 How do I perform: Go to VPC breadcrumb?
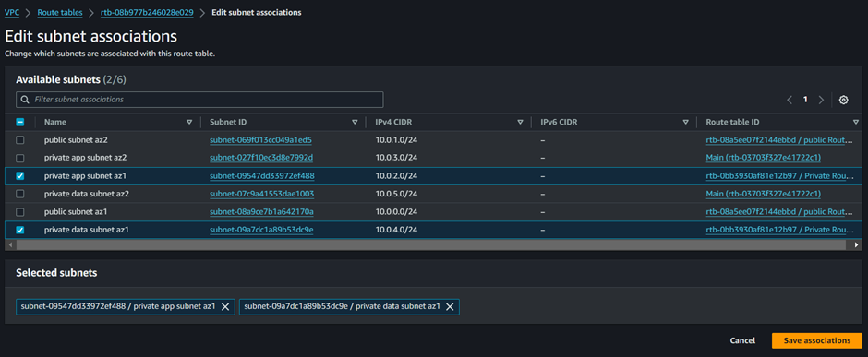11,12
